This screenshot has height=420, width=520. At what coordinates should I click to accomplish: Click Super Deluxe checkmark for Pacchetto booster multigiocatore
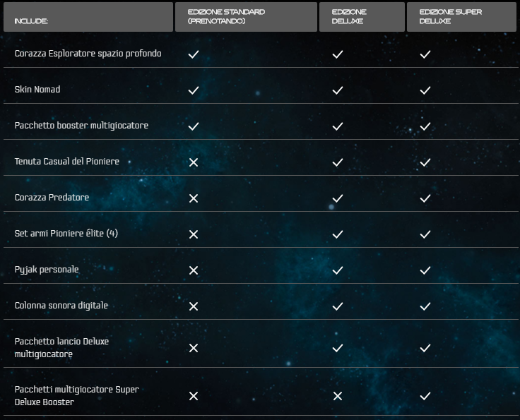[x=425, y=126]
